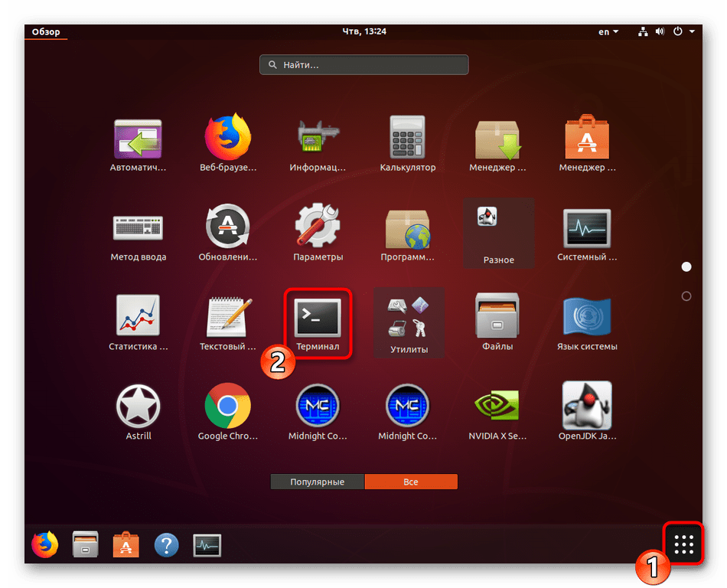Open the system power menu

683,32
